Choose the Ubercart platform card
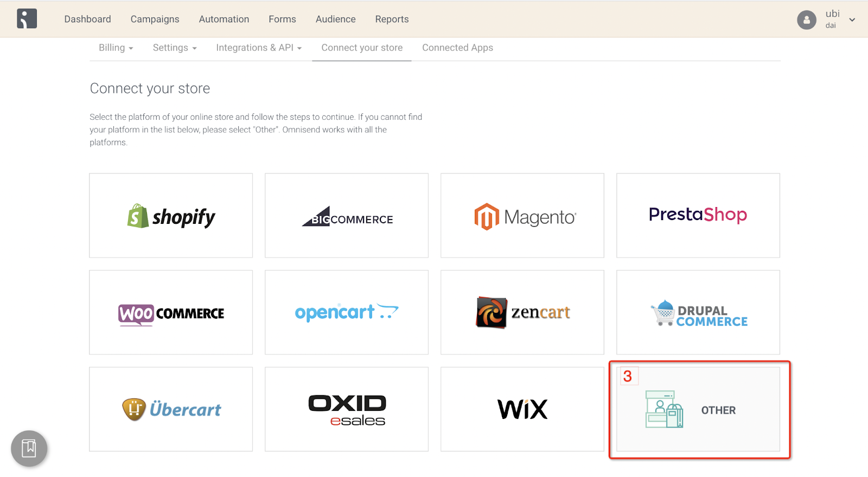 [x=171, y=409]
